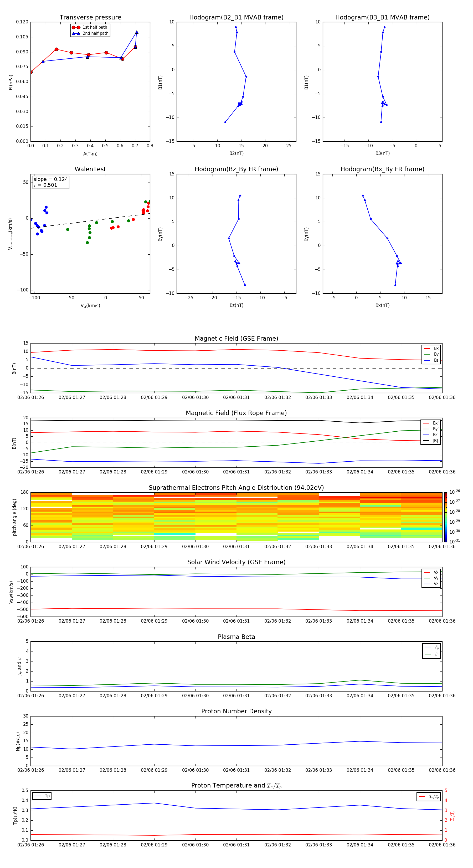
Task: Click 'V_A(km/s)' x-axis label
Action: point(90,306)
